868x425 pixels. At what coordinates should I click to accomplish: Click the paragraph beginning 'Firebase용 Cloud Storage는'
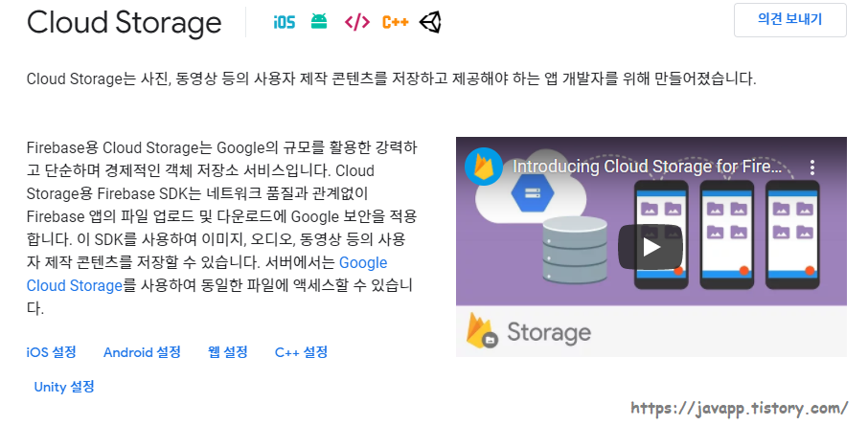tap(221, 228)
